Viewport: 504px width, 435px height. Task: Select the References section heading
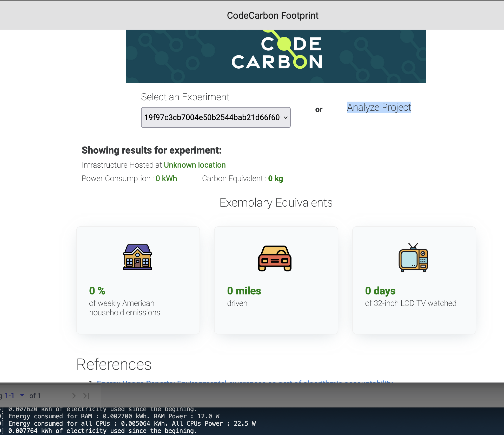point(114,364)
